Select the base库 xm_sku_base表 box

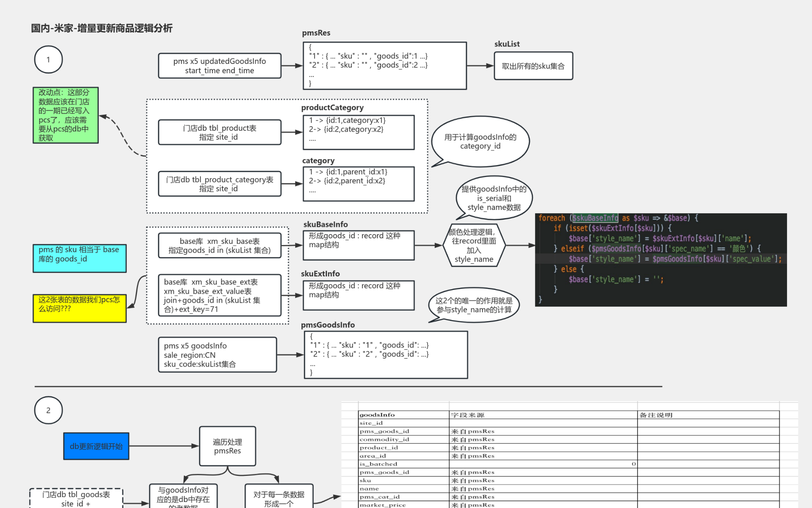click(219, 246)
